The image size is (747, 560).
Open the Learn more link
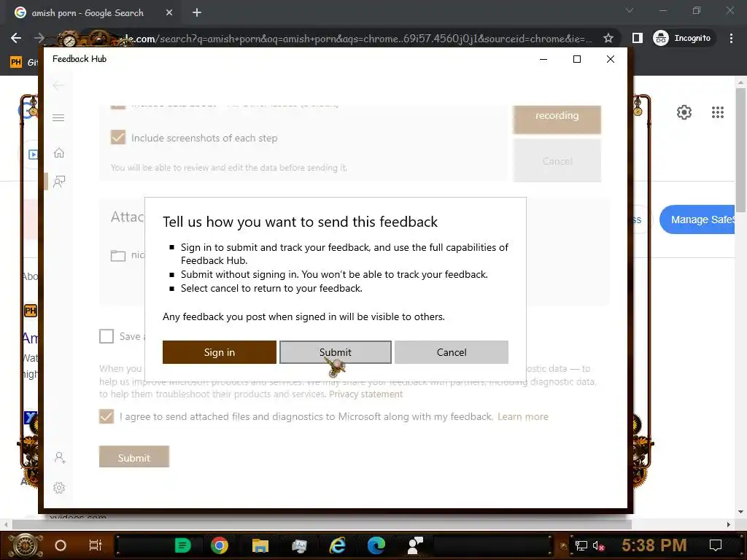tap(522, 416)
